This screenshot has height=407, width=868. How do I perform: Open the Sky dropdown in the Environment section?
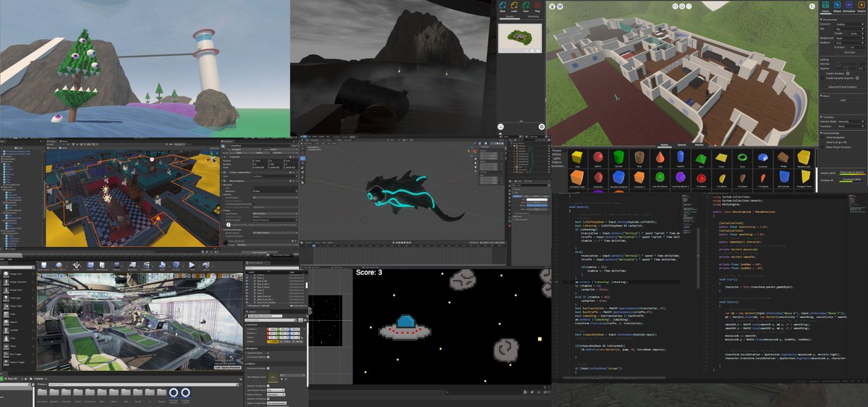tap(849, 28)
